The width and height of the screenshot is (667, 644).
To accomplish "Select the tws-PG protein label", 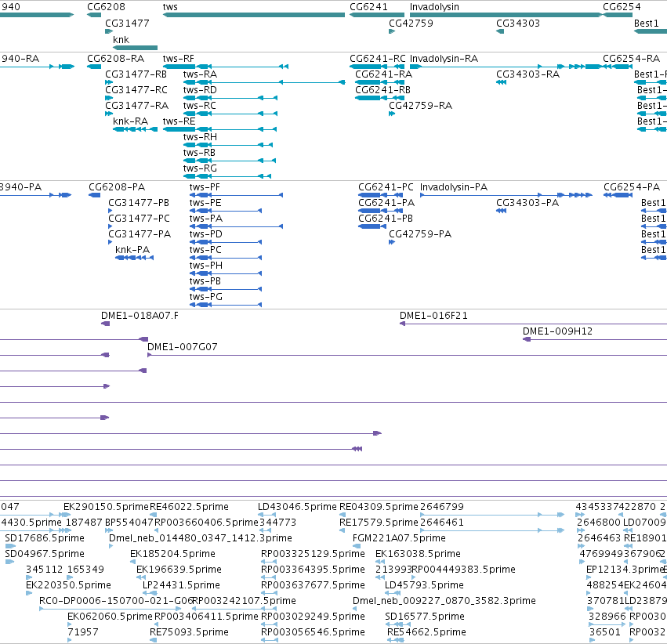I will click(x=206, y=297).
